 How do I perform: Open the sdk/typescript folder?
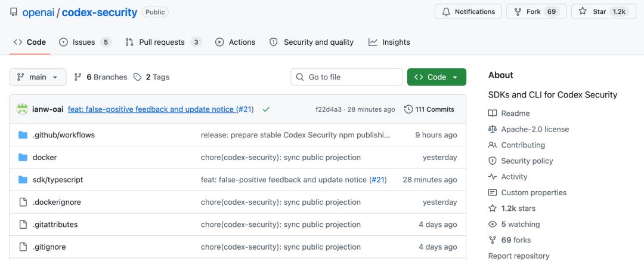pos(58,180)
